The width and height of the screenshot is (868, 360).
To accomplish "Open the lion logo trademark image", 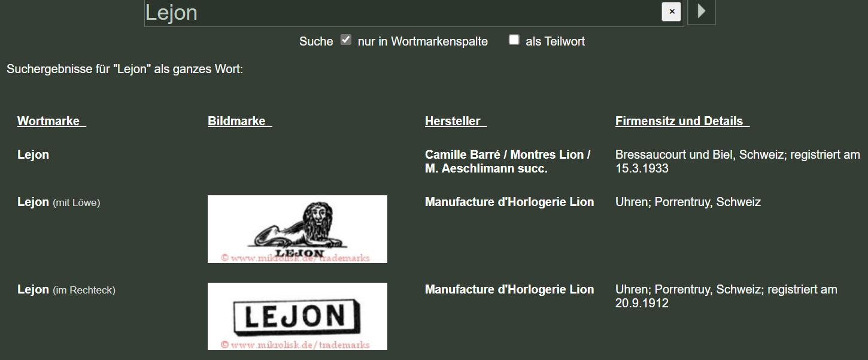I will (298, 229).
